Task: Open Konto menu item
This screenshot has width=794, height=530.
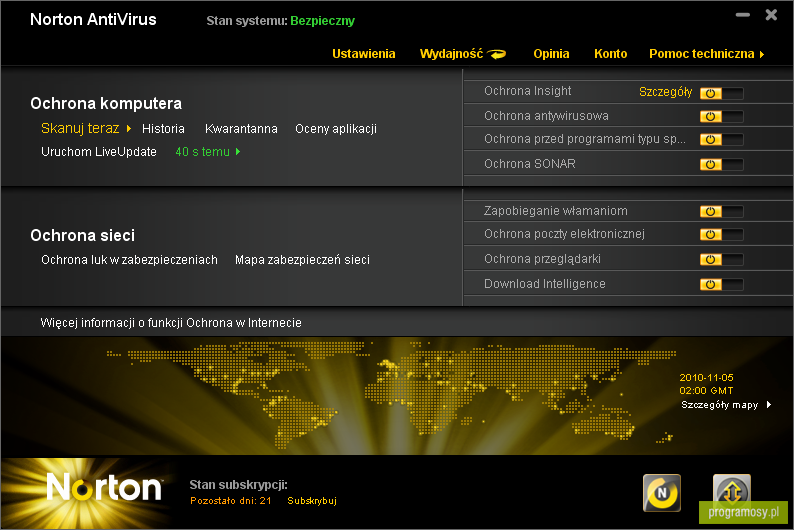Action: click(x=610, y=54)
